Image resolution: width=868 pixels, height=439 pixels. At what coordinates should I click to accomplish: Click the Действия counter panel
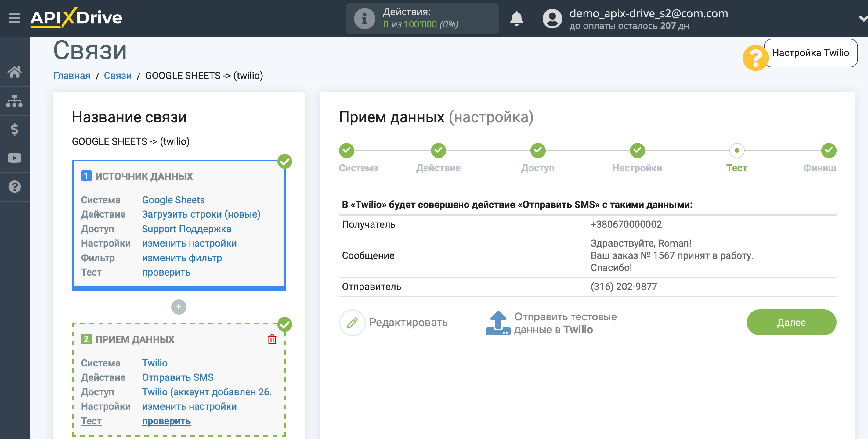(422, 19)
